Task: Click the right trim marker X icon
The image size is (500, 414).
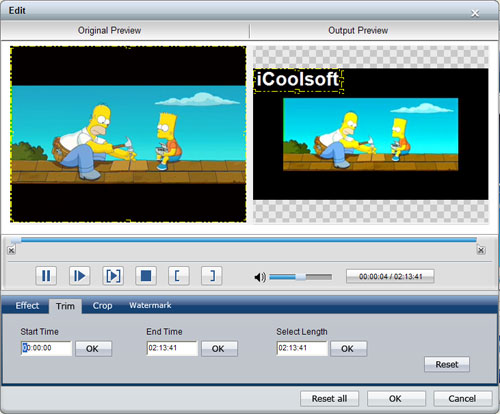Action: point(481,250)
